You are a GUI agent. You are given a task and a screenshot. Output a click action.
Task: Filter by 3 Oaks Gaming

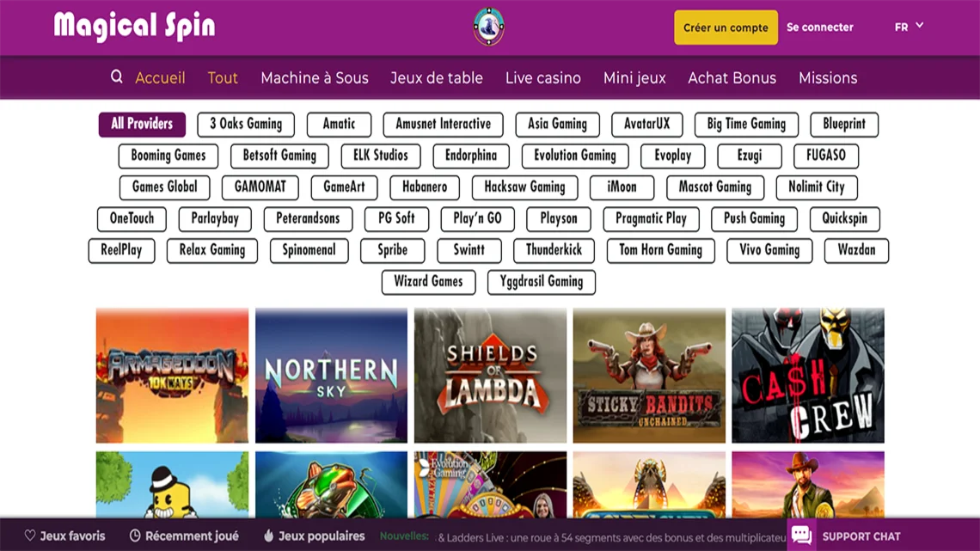[x=246, y=124]
